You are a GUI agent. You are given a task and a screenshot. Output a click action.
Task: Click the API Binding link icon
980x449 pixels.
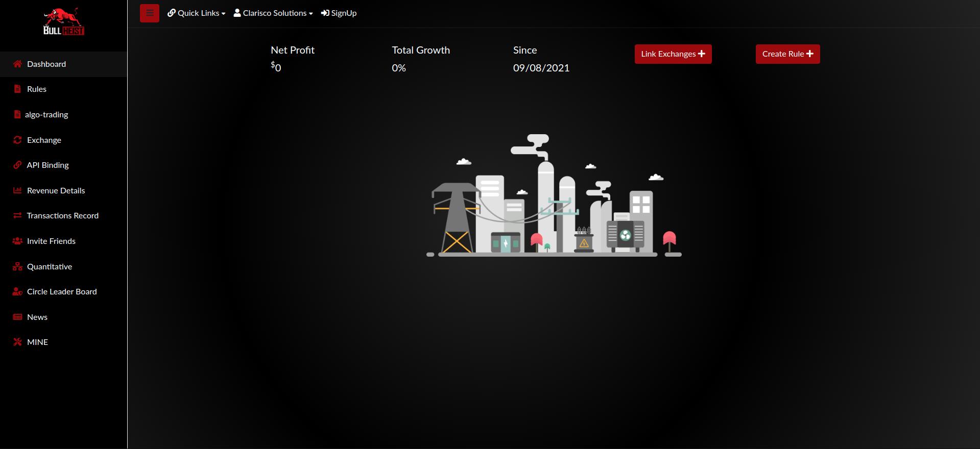pyautogui.click(x=17, y=165)
